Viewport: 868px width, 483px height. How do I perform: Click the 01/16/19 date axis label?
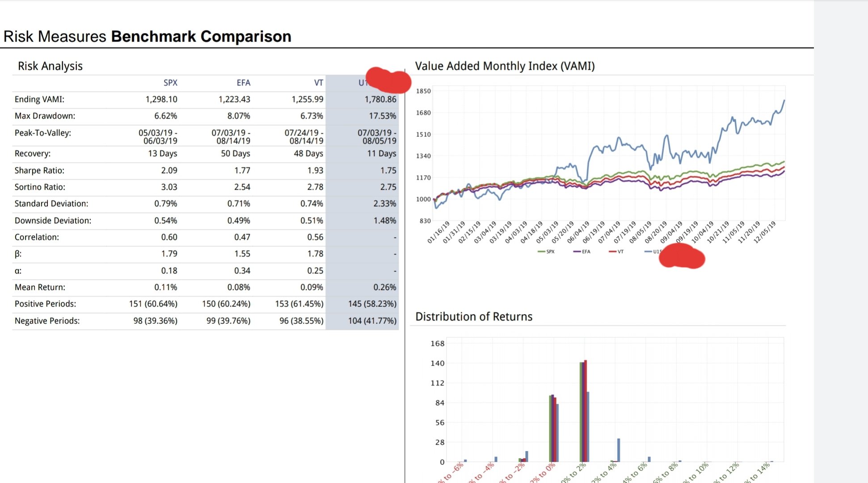coord(438,232)
